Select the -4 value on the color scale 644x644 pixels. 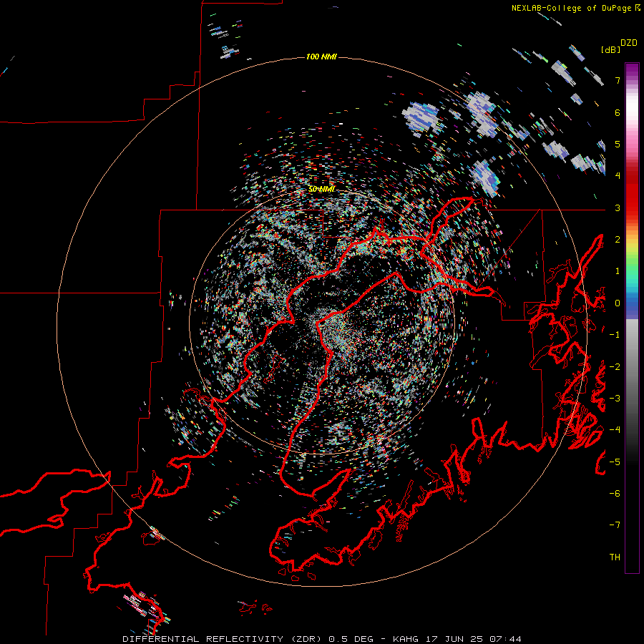pos(615,430)
